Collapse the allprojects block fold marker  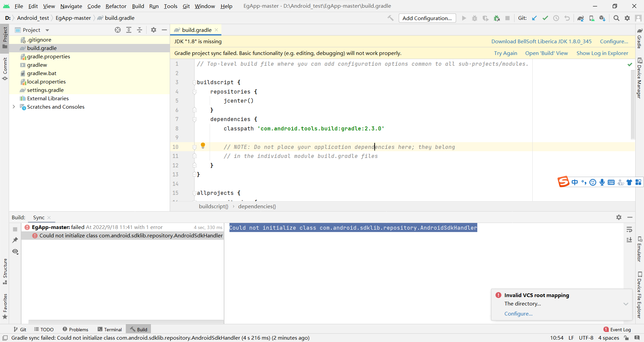point(194,193)
